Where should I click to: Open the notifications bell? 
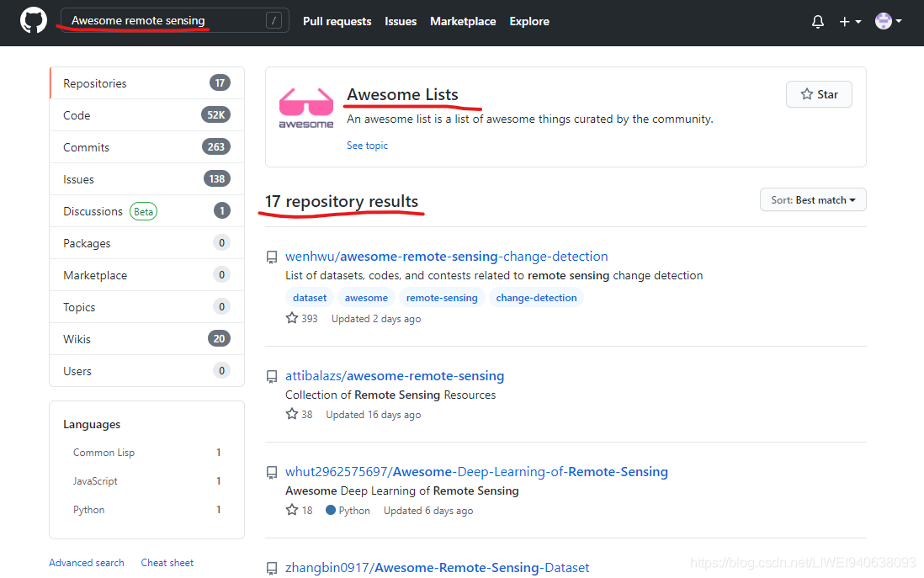(818, 22)
